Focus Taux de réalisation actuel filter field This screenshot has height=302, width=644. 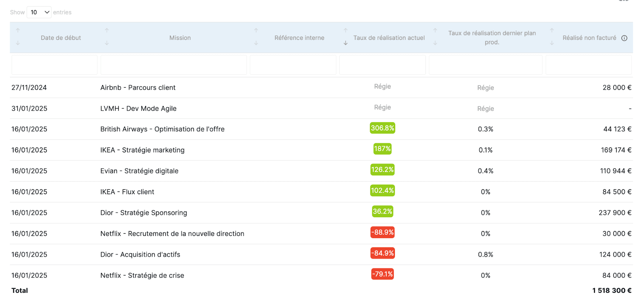pyautogui.click(x=382, y=65)
